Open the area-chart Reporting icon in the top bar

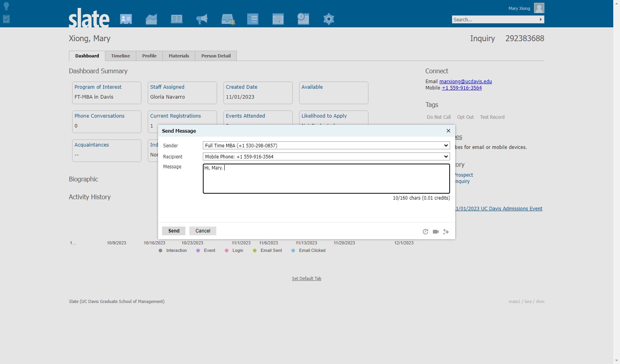pyautogui.click(x=151, y=19)
